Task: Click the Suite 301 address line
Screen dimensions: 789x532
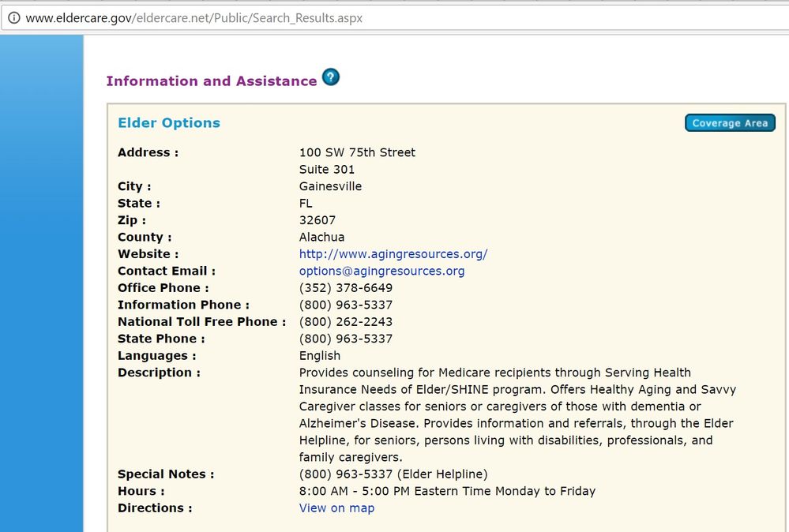Action: (x=326, y=170)
